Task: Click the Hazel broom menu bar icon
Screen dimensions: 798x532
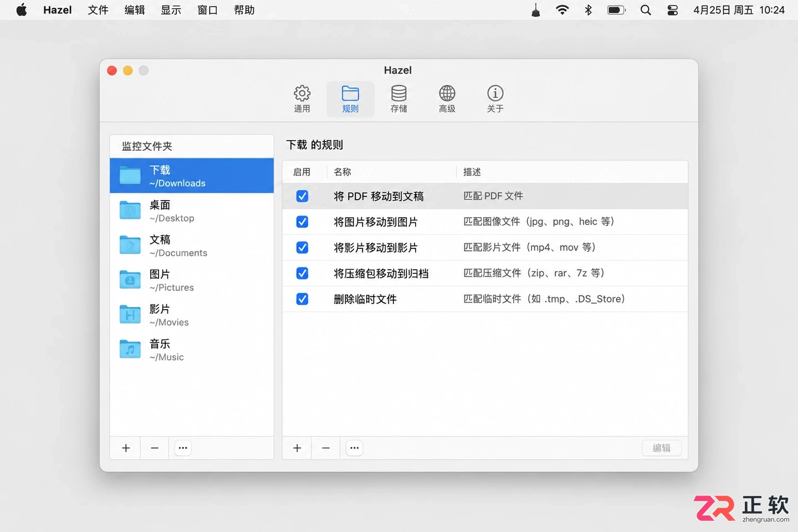Action: tap(536, 10)
